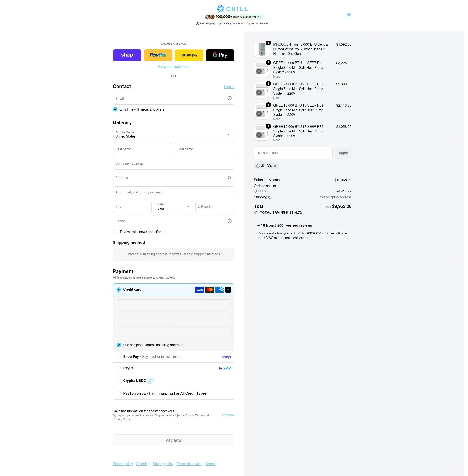Click the phone field help icon
468x476 pixels.
229,221
